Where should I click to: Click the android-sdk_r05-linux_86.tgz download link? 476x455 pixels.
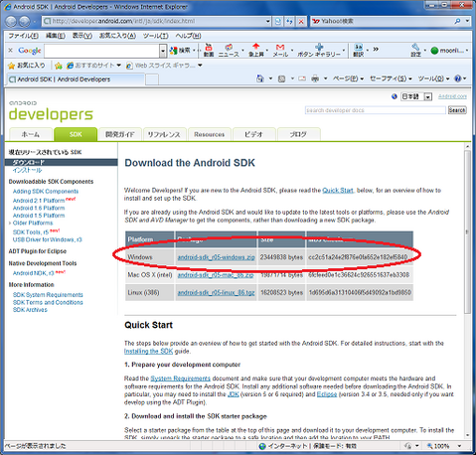[x=216, y=293]
